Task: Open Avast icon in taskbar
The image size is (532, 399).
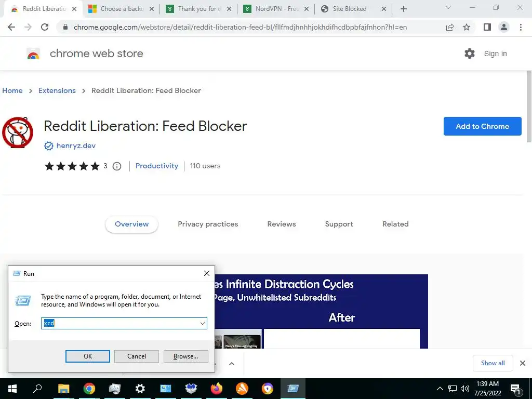Action: pyautogui.click(x=242, y=389)
